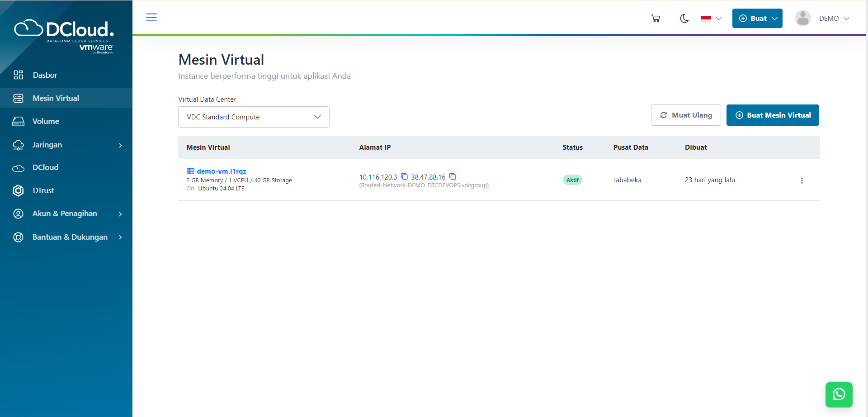
Task: Open the Buat dropdown button
Action: (757, 19)
